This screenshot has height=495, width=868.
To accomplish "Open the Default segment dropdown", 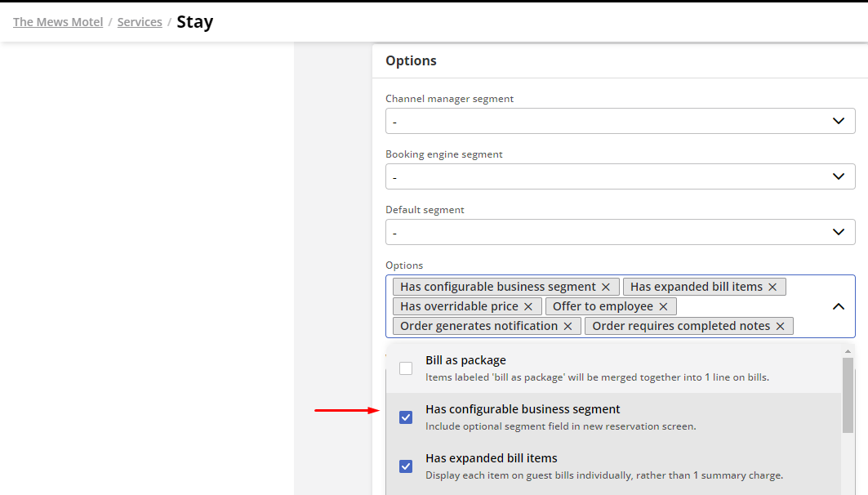I will tap(620, 231).
